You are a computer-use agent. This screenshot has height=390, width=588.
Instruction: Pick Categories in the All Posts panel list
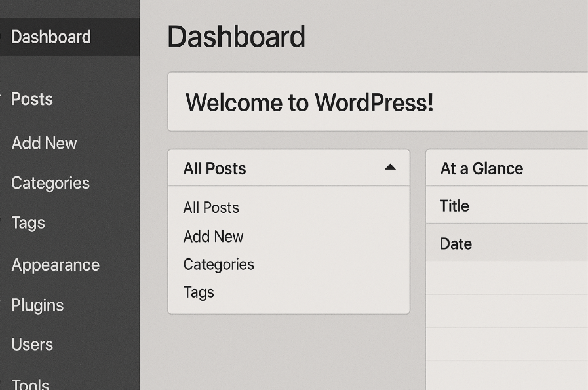click(x=218, y=265)
